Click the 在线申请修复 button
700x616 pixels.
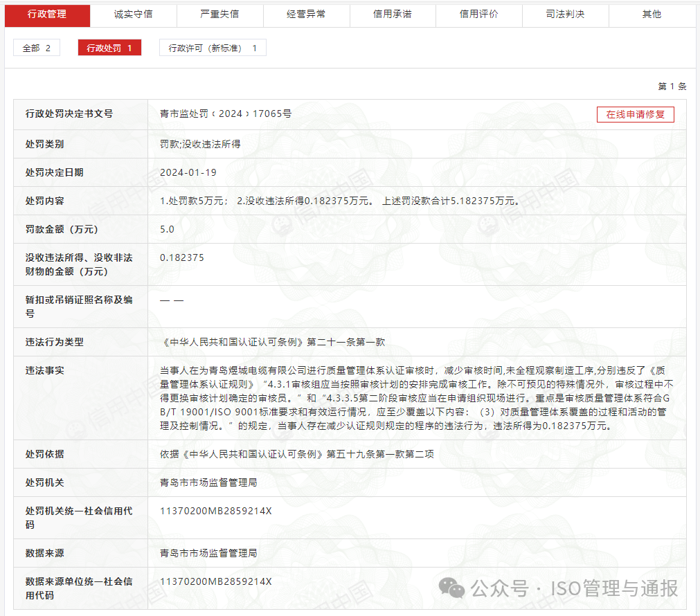[635, 114]
